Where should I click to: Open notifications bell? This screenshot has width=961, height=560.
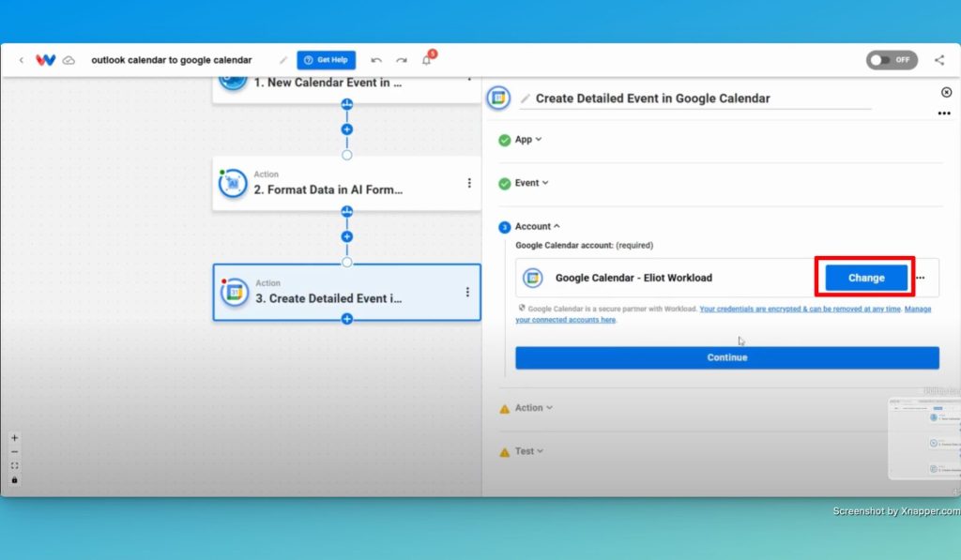pyautogui.click(x=427, y=60)
